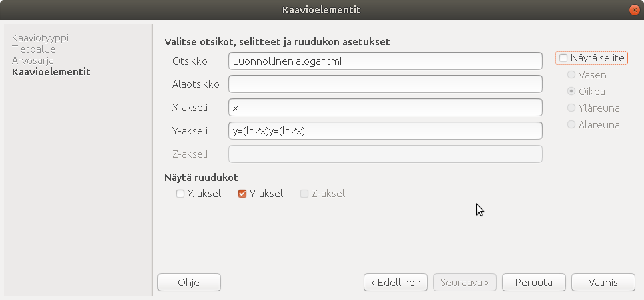Screen dimensions: 644x300
Task: Uncheck the Y-akseli grid checkbox
Action: [x=242, y=194]
